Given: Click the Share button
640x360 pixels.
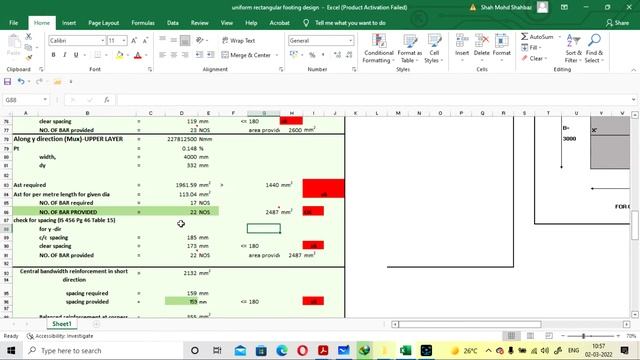Looking at the screenshot, I should pyautogui.click(x=617, y=23).
